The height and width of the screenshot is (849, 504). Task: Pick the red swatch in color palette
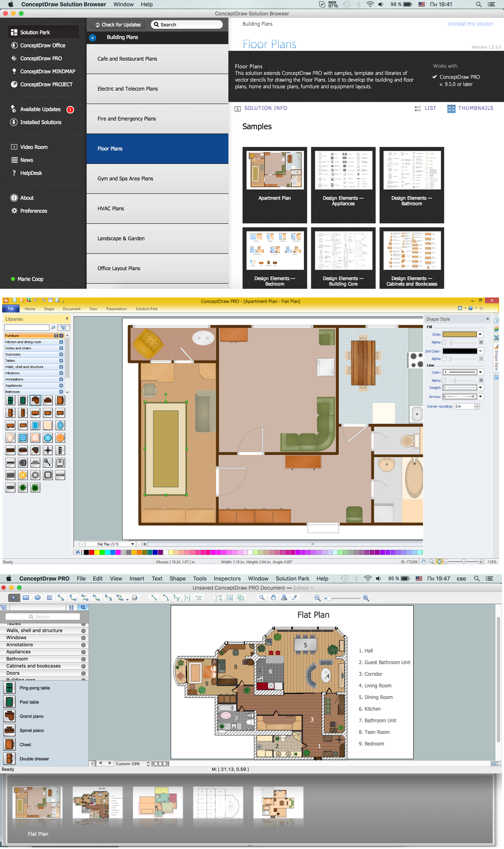tap(92, 552)
